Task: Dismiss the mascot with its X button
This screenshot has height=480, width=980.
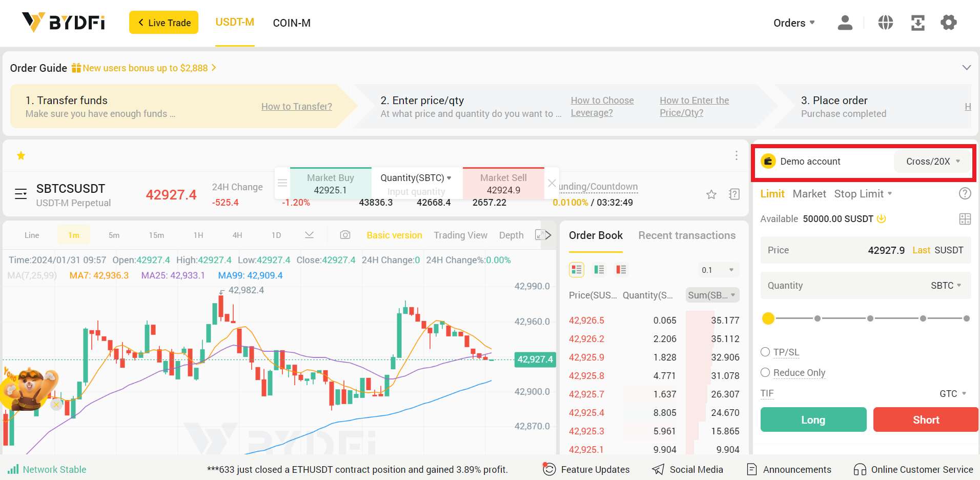Action: pyautogui.click(x=56, y=405)
